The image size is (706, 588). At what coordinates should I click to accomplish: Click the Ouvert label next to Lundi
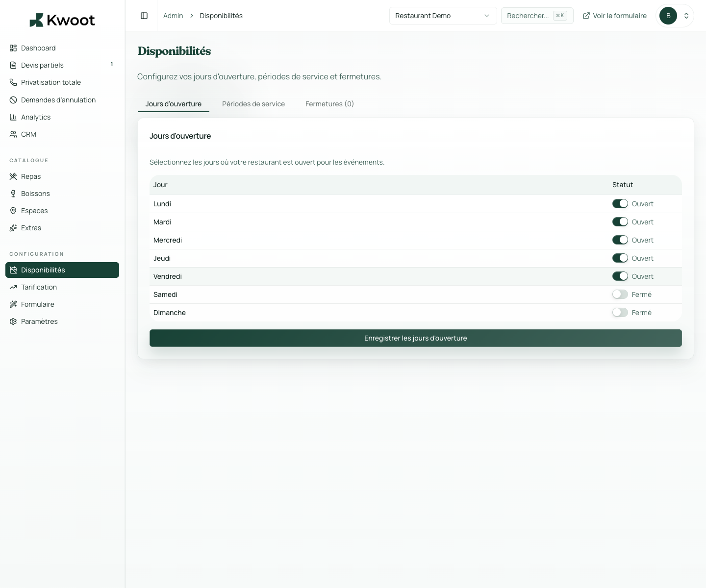(x=643, y=204)
